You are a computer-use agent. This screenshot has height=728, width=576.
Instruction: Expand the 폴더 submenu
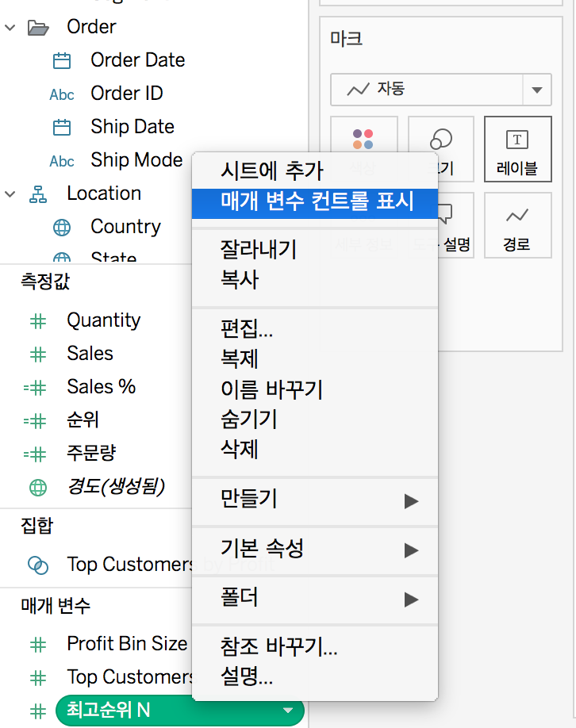point(315,599)
